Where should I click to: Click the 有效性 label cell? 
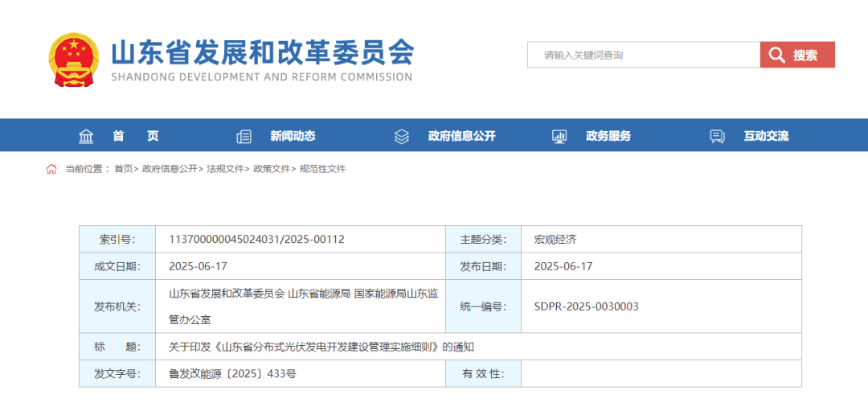pyautogui.click(x=483, y=373)
